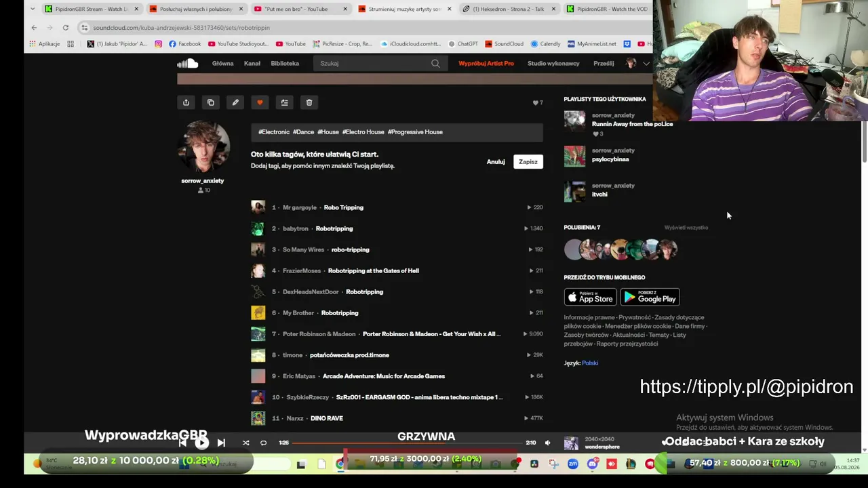Image resolution: width=868 pixels, height=488 pixels.
Task: Share the playlist with the share icon
Action: 186,102
